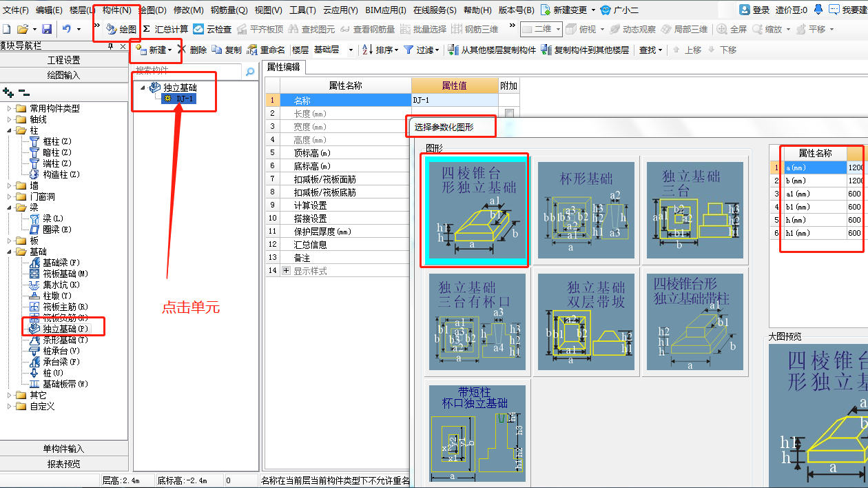Image resolution: width=868 pixels, height=488 pixels.
Task: Click 钢筋三维 toolbar item
Action: (475, 30)
